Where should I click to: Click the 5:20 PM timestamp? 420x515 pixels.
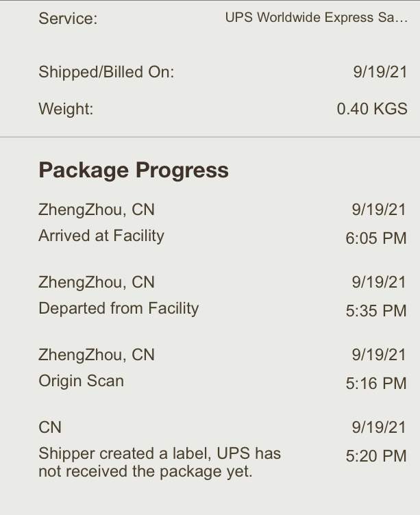pyautogui.click(x=376, y=456)
